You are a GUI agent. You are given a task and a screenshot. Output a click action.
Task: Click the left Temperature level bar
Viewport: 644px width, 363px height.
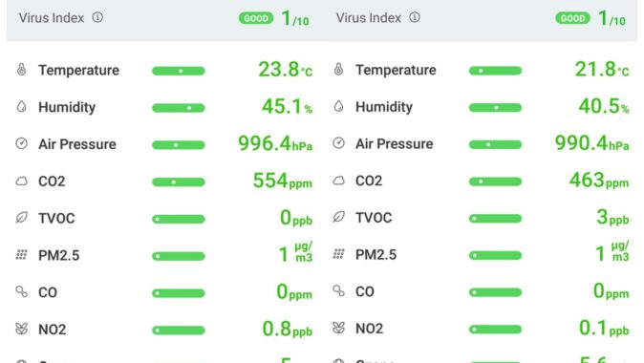179,71
